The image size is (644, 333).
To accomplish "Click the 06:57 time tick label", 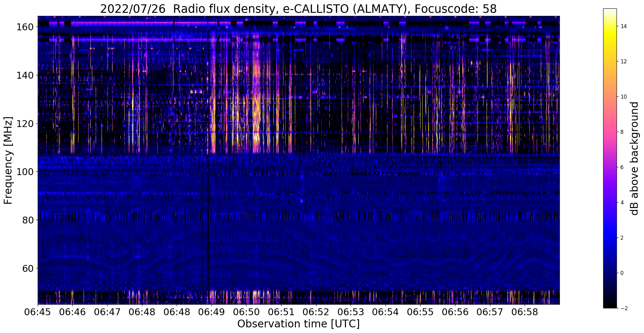I will (490, 312).
